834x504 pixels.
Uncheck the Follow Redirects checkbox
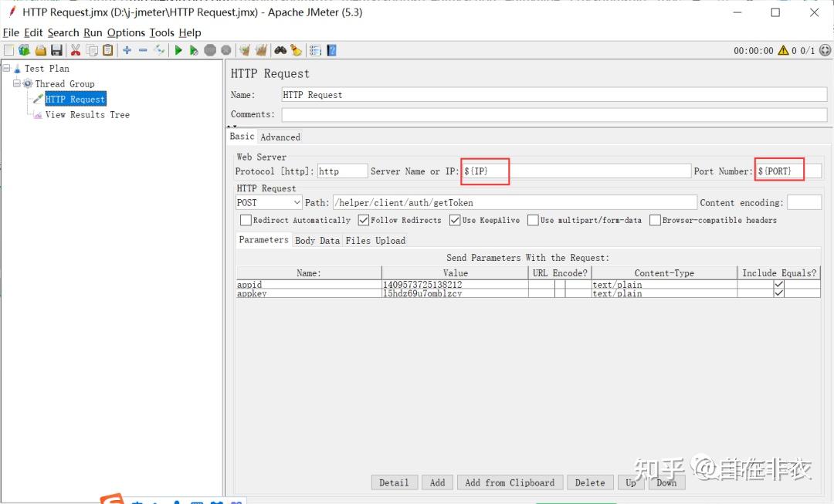(362, 220)
